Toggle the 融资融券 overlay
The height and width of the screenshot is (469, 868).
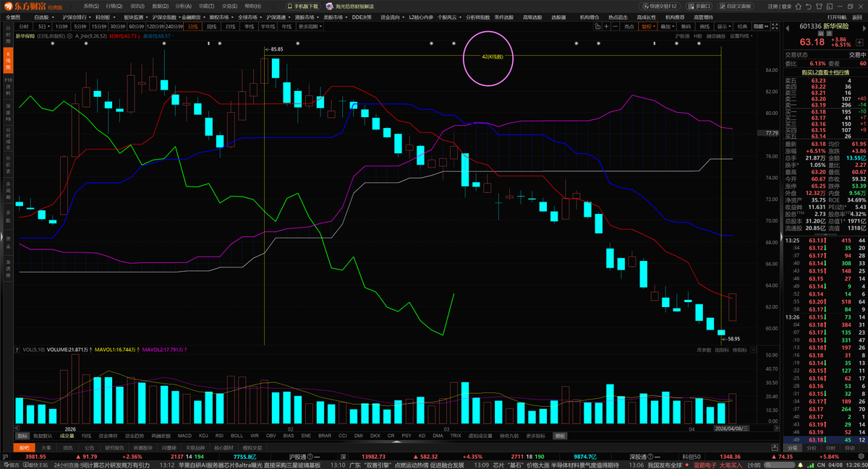[715, 36]
